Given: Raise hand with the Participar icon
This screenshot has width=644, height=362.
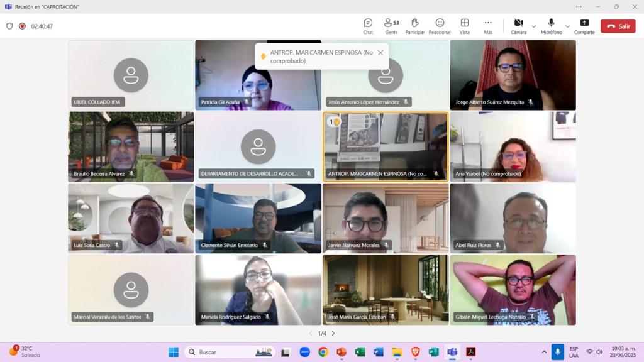Looking at the screenshot, I should (x=415, y=26).
